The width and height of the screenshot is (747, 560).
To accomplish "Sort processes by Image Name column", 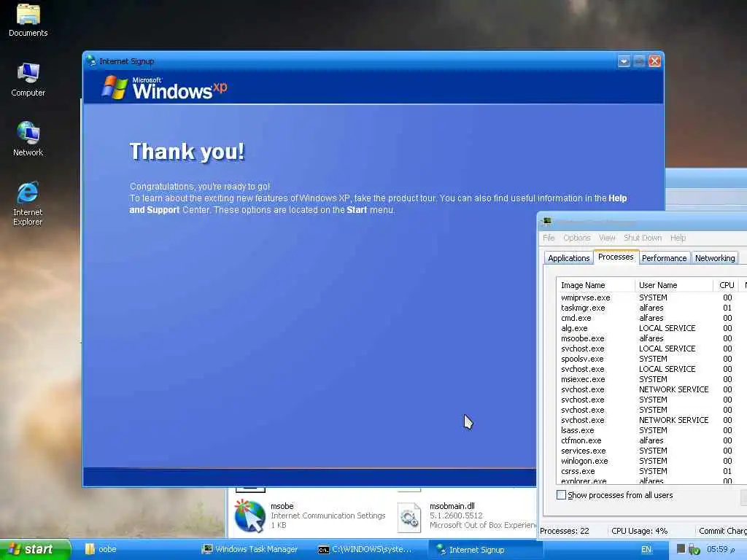I will click(595, 285).
